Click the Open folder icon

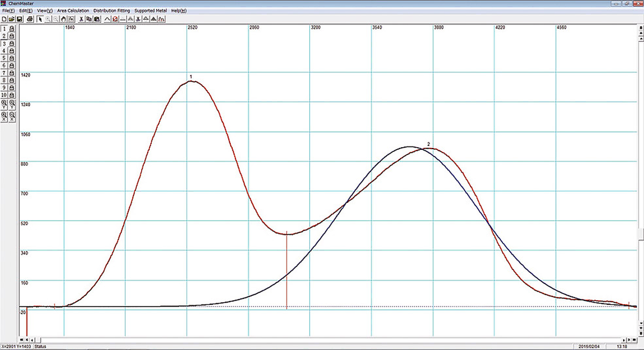click(11, 19)
